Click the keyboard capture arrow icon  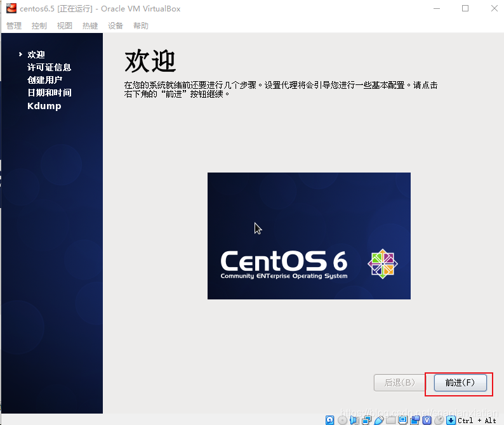click(x=451, y=420)
